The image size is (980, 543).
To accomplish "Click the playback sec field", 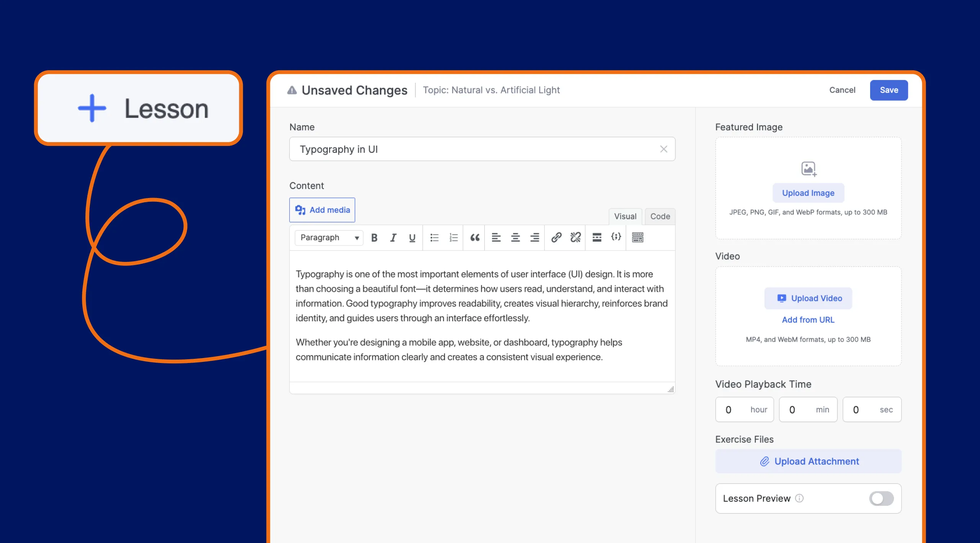I will tap(872, 410).
